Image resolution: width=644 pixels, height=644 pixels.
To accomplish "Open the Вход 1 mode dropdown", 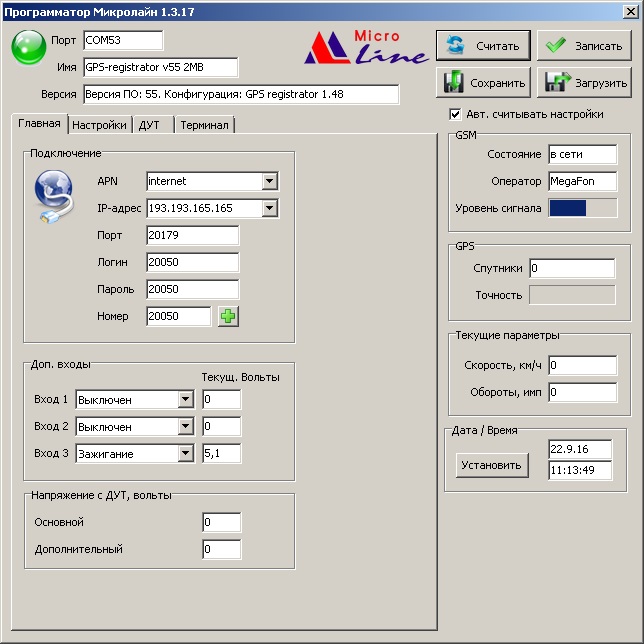I will [x=184, y=399].
